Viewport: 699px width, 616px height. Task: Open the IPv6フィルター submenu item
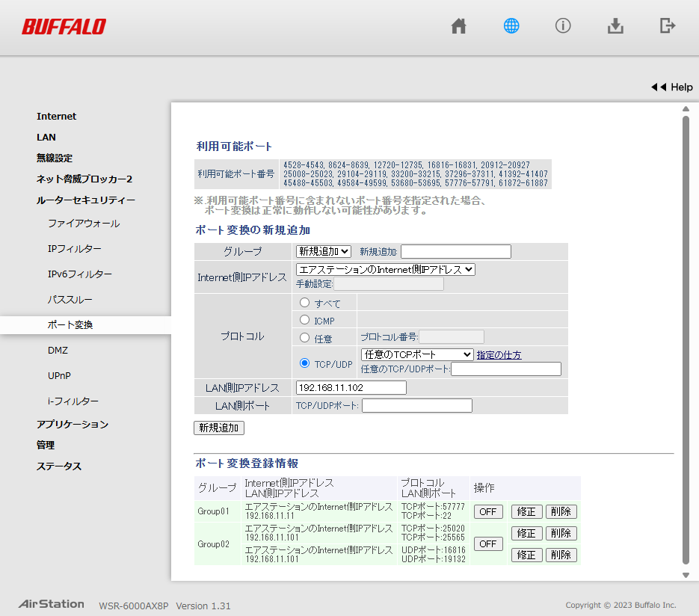(80, 274)
